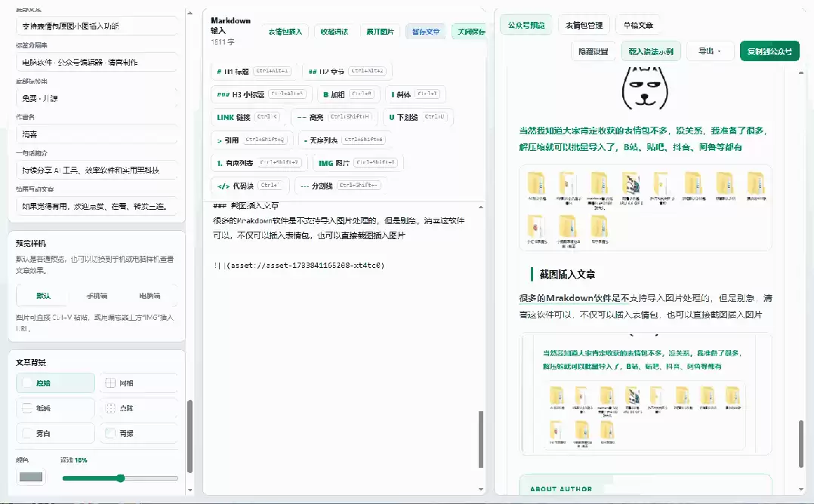This screenshot has height=504, width=814.
Task: Select the 青绿 article background
Action: pyautogui.click(x=139, y=433)
